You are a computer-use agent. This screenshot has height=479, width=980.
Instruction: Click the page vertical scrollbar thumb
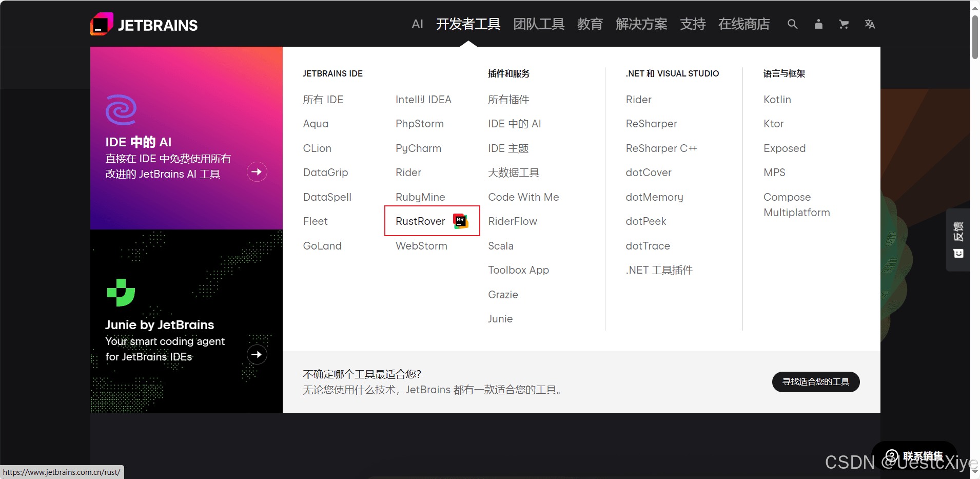(x=975, y=36)
